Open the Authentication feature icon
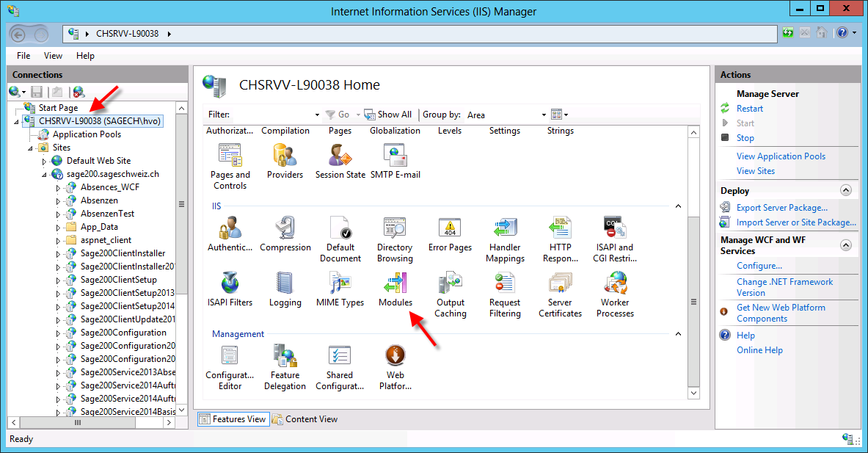Screen dimensions: 868x453 tap(230, 233)
